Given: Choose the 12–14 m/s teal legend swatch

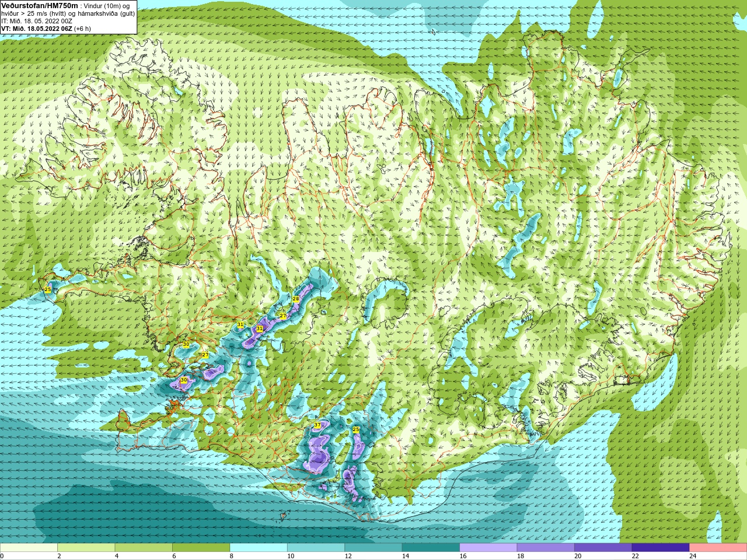Looking at the screenshot, I should [373, 548].
